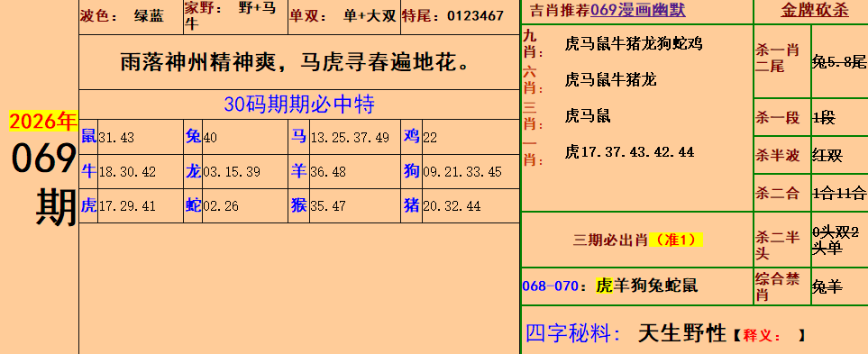
Task: Click the 兔 zodiac label
Action: pyautogui.click(x=193, y=136)
